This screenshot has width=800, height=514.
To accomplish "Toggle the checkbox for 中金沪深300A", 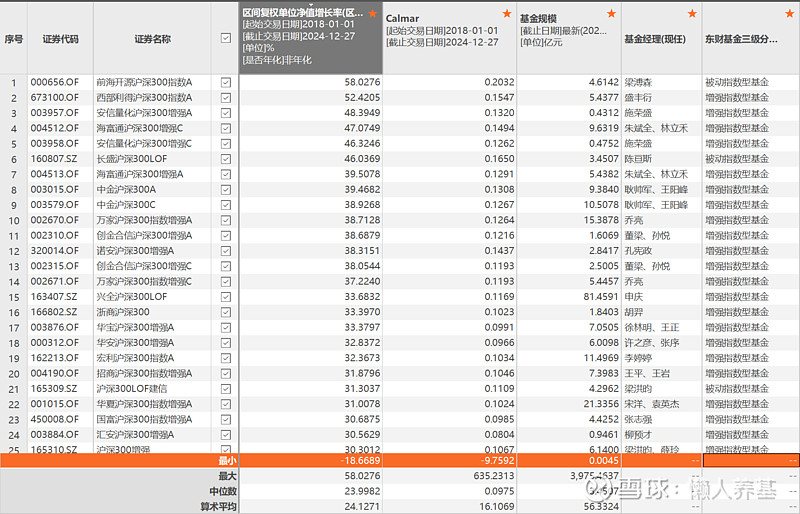I will pos(226,189).
